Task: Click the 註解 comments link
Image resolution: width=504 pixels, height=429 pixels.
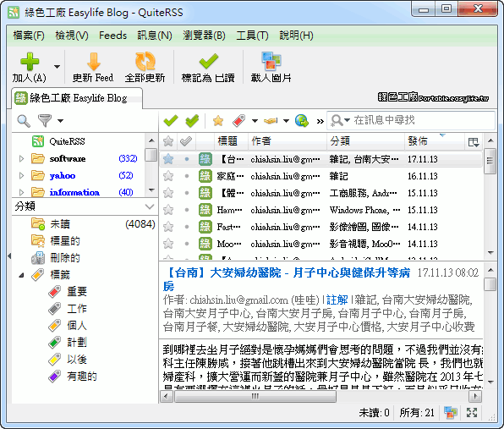Action: (x=337, y=300)
